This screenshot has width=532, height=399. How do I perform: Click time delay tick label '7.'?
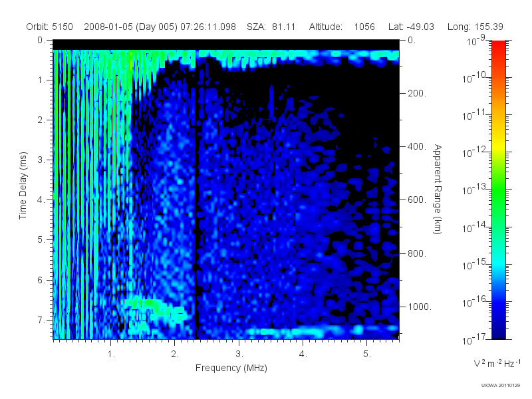pos(41,320)
